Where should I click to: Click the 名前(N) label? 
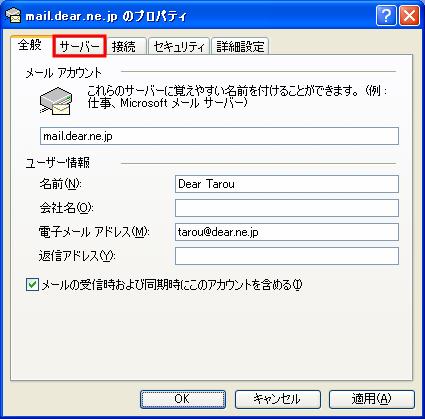click(60, 184)
